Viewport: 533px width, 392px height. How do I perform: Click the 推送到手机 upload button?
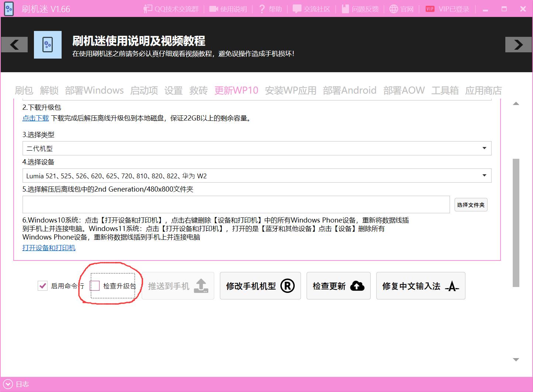[x=178, y=286]
